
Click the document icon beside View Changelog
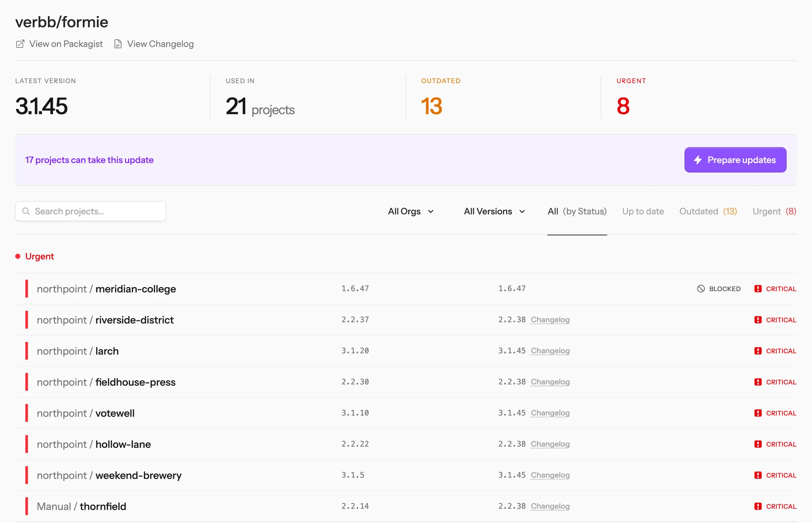pos(118,44)
